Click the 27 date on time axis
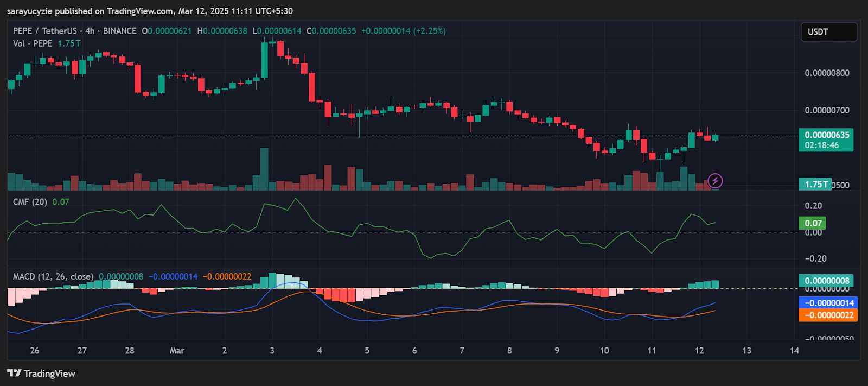This screenshot has width=868, height=386. coord(82,351)
